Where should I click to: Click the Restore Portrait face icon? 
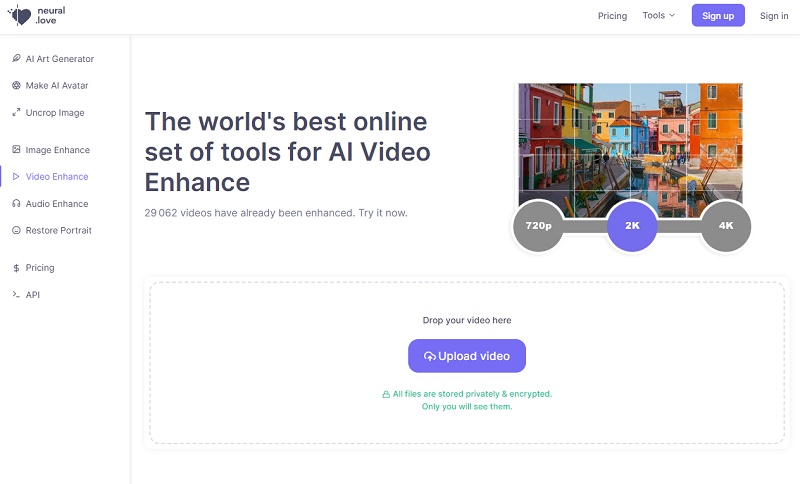(x=16, y=230)
